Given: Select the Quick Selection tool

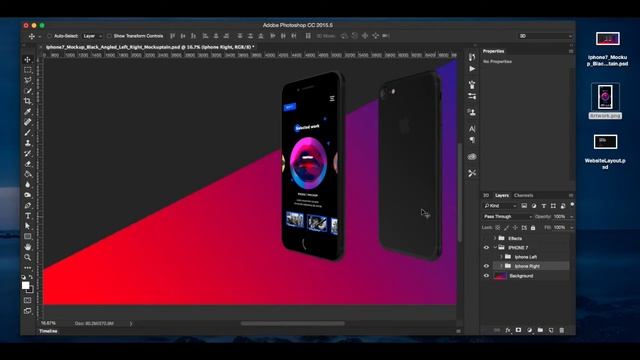Looking at the screenshot, I should tap(28, 91).
